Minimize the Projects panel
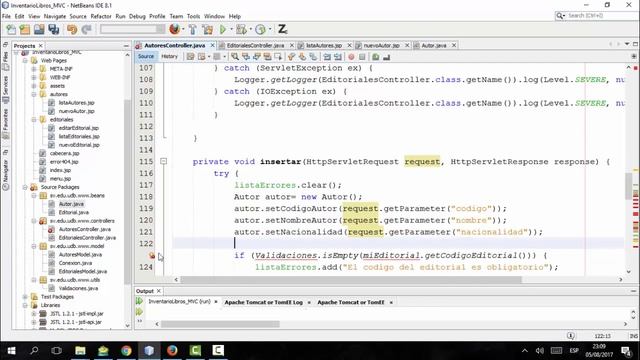 point(126,46)
